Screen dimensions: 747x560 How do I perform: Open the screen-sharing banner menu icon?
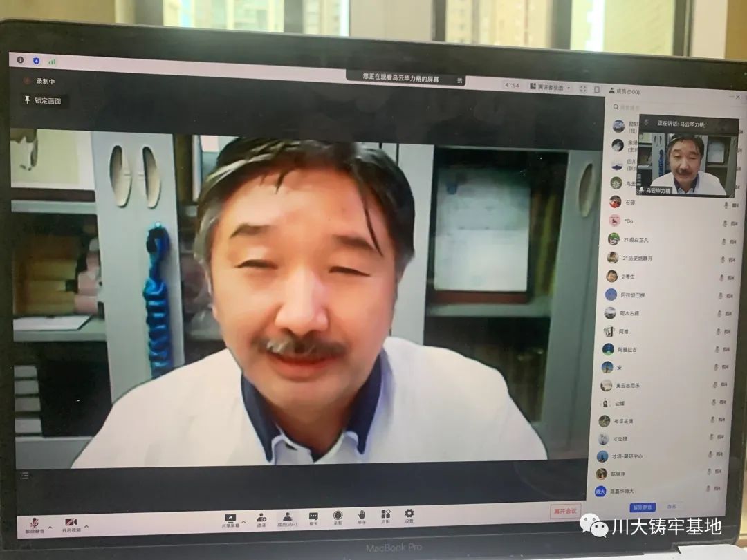(460, 80)
